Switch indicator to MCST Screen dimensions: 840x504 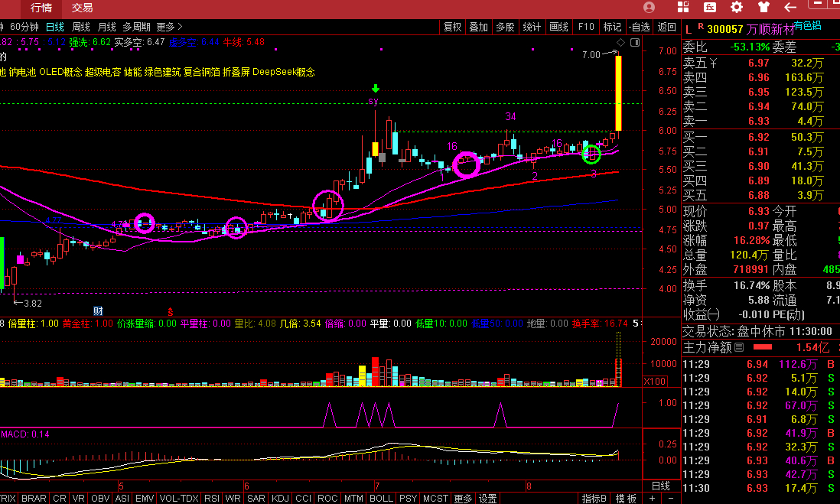pos(435,498)
